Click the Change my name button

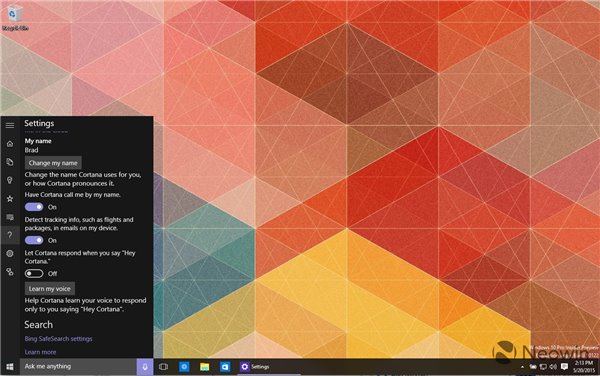coord(53,163)
